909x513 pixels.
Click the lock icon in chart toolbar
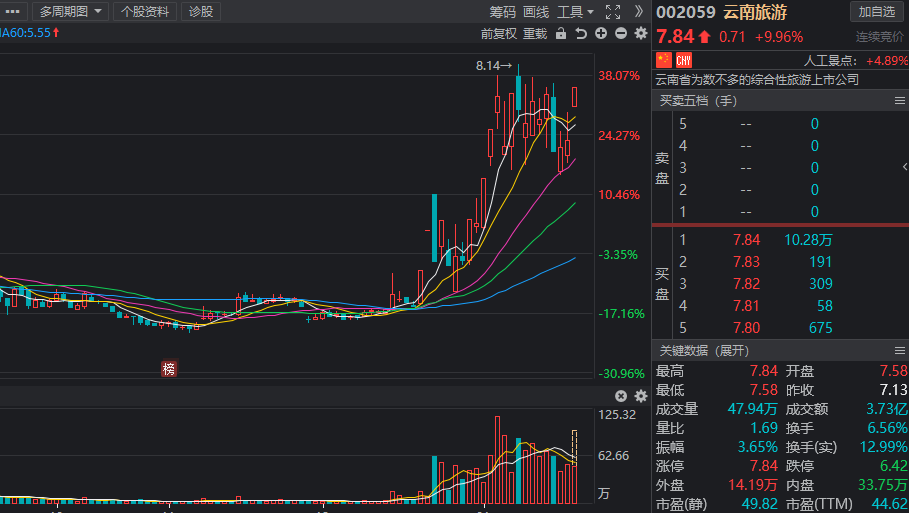pyautogui.click(x=560, y=33)
